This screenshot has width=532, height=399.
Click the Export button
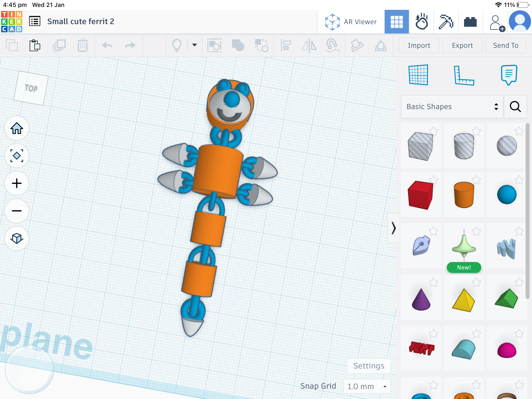pyautogui.click(x=462, y=46)
